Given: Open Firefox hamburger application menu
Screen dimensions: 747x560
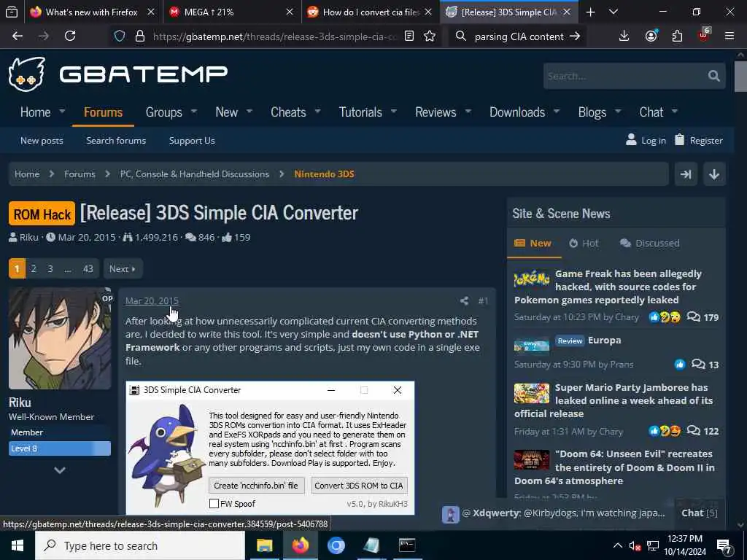Looking at the screenshot, I should pos(729,36).
